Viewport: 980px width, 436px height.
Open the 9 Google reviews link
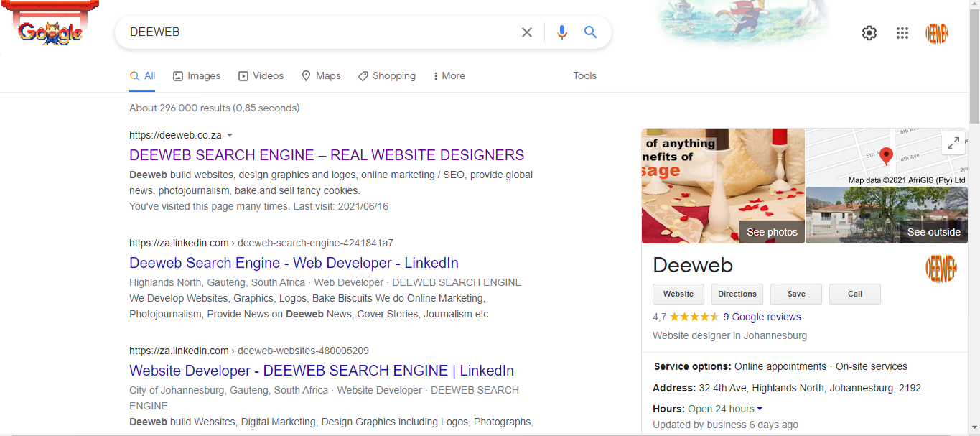click(x=762, y=317)
